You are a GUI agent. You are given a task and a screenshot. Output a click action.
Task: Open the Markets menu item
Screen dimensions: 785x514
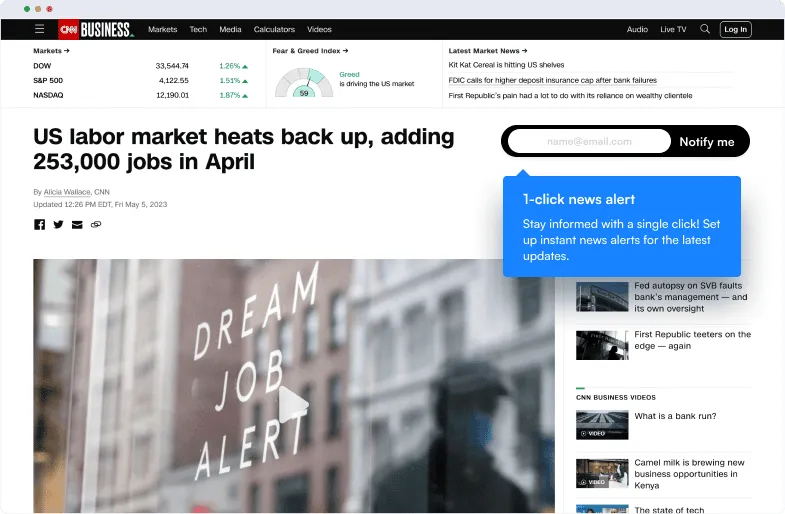click(x=163, y=30)
